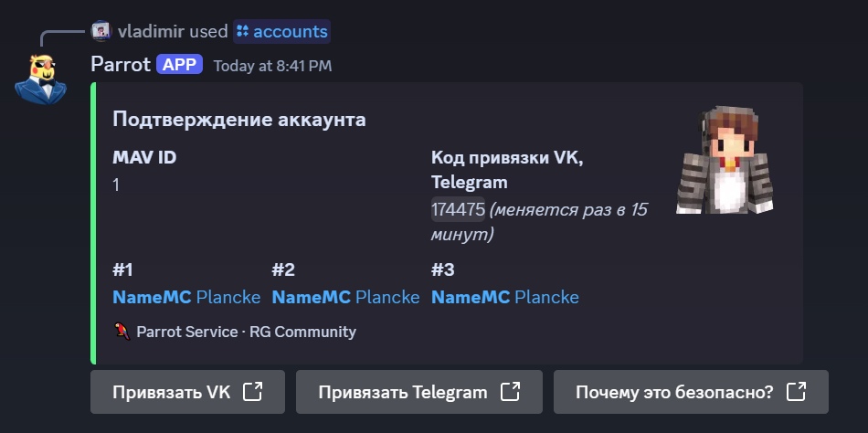Click the red parrot footer icon

pos(122,332)
